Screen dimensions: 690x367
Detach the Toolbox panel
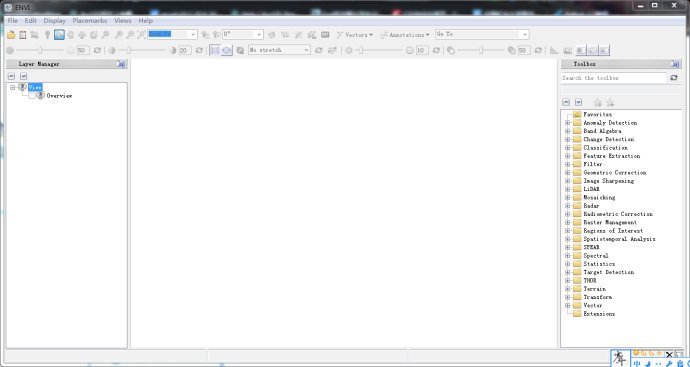[675, 64]
